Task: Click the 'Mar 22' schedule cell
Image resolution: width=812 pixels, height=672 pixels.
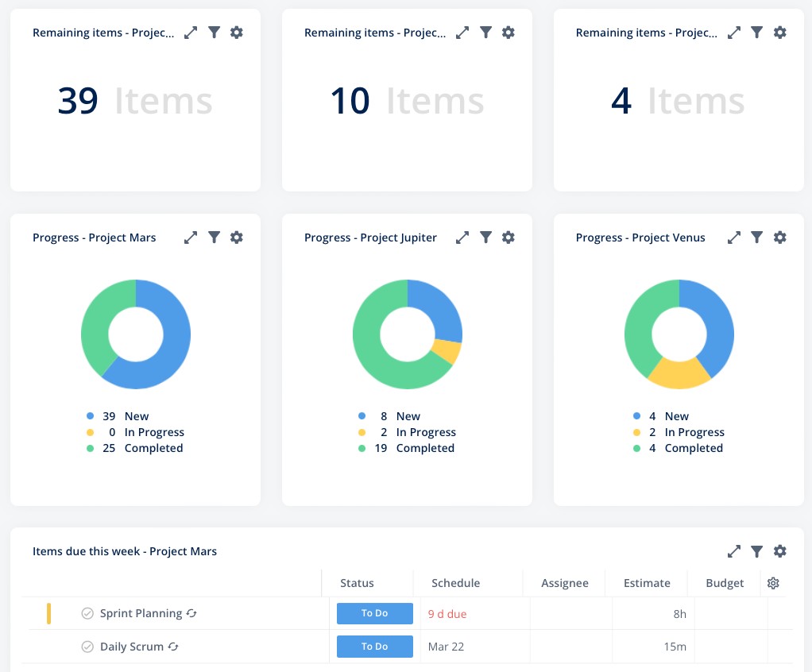Action: pos(446,647)
